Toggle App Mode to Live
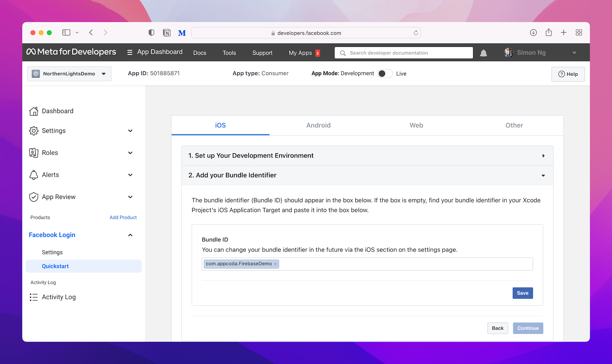The height and width of the screenshot is (364, 612). (385, 74)
